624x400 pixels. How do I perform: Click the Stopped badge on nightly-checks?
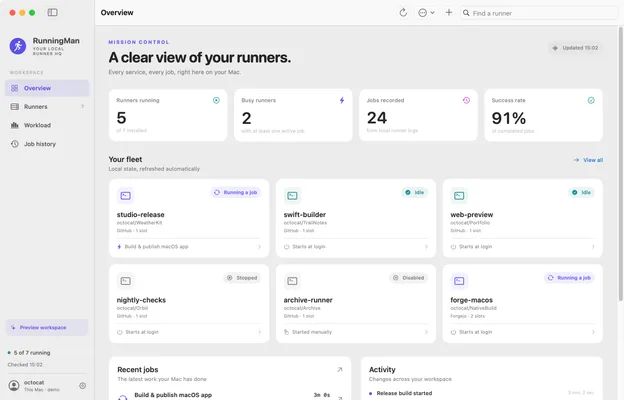coord(242,278)
